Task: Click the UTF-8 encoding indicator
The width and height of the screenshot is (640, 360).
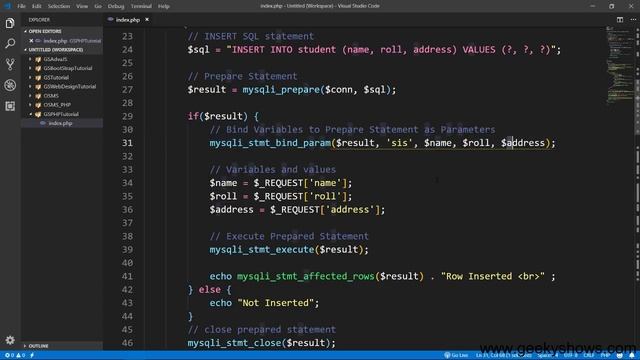Action: pos(570,355)
